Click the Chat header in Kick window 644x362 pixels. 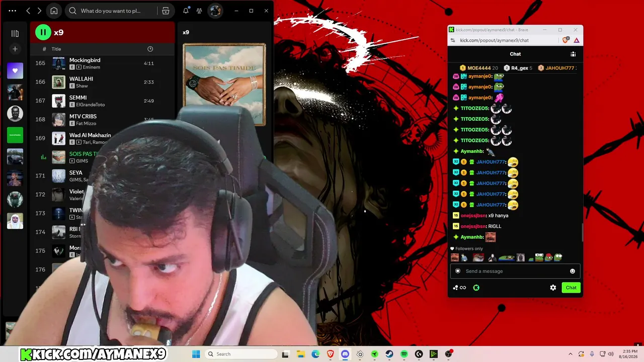tap(515, 54)
